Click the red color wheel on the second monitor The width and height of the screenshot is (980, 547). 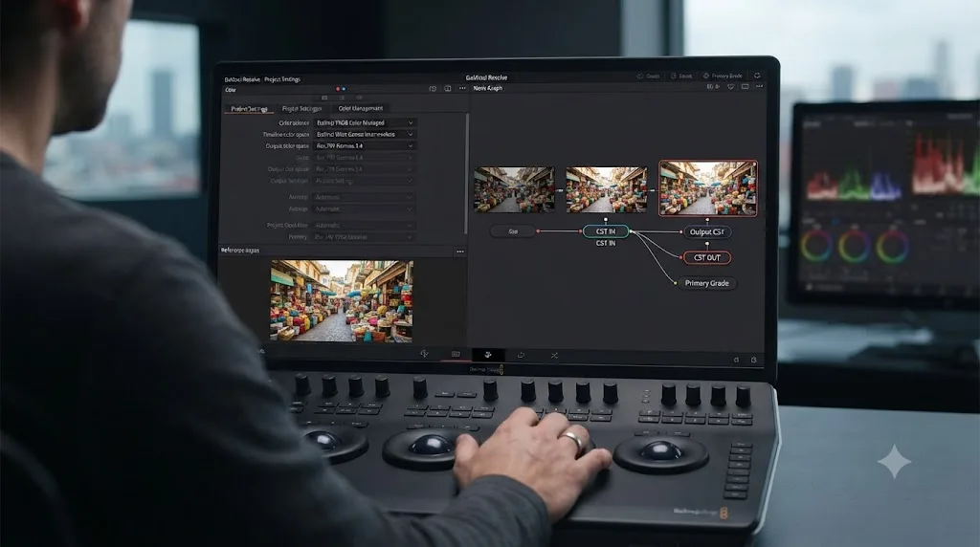coord(816,247)
